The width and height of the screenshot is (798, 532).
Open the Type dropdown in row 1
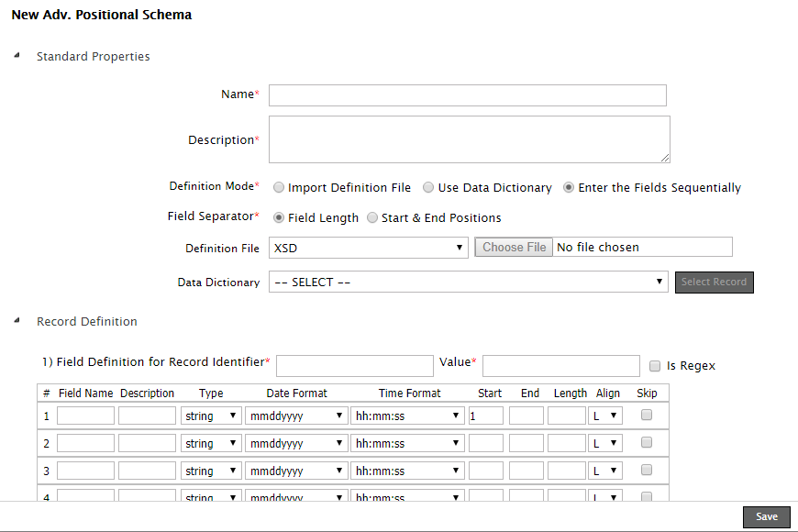pos(211,416)
